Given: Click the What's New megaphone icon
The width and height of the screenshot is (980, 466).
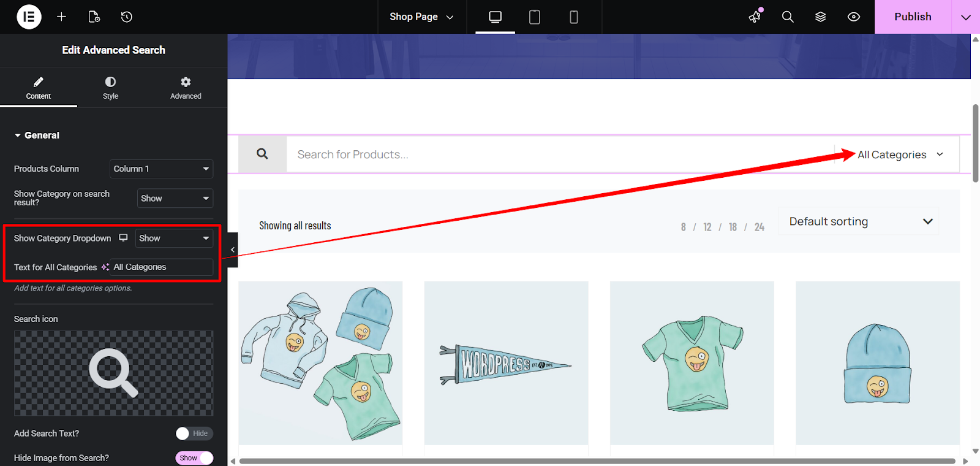Looking at the screenshot, I should (x=755, y=17).
